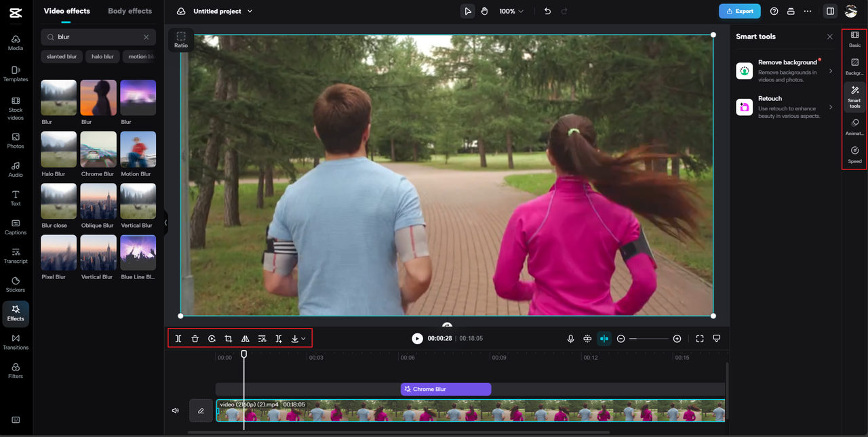Click the horizontal timeline scrollbar
This screenshot has width=868, height=437.
tap(398, 432)
